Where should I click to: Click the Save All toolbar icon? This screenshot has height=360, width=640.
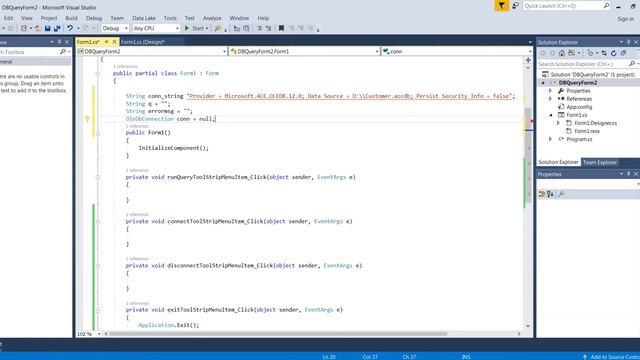(57, 29)
